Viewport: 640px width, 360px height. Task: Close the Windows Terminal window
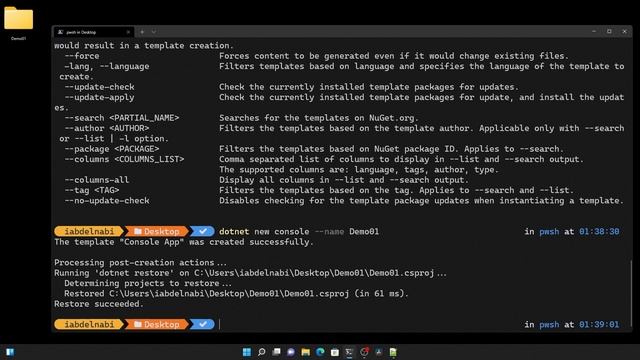(x=624, y=31)
